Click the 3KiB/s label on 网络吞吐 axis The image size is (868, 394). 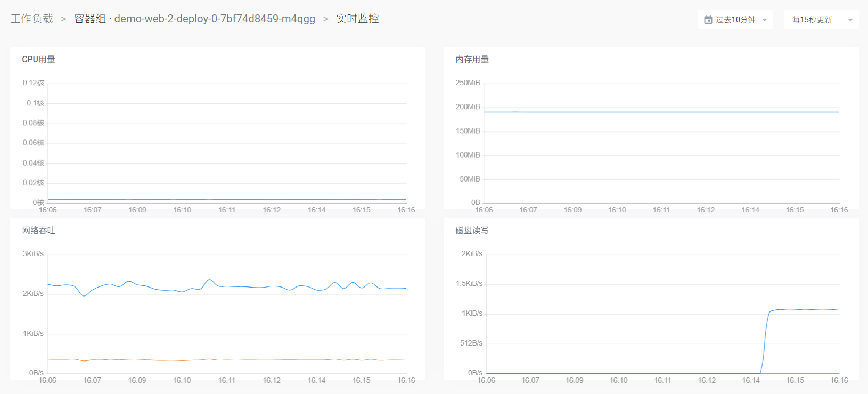tap(33, 254)
